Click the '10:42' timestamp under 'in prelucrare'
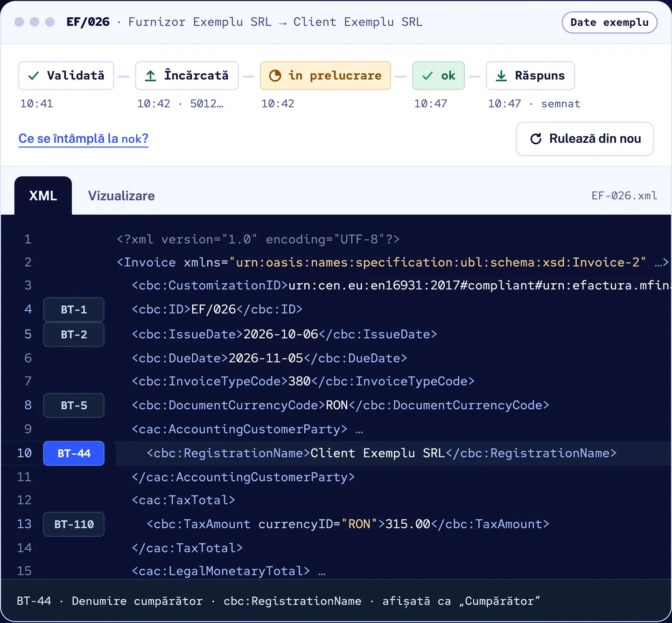 coord(278,104)
